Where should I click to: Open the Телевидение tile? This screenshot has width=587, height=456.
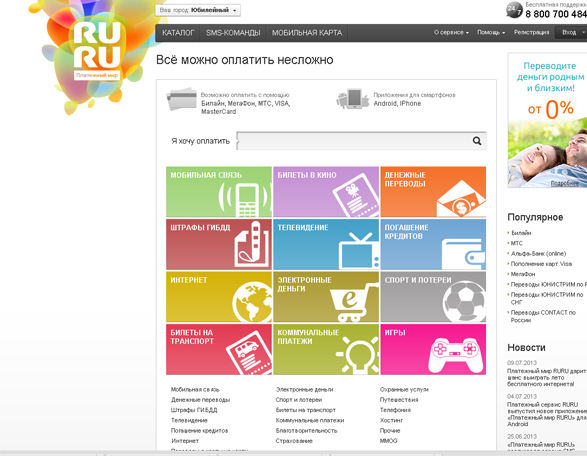(x=326, y=244)
